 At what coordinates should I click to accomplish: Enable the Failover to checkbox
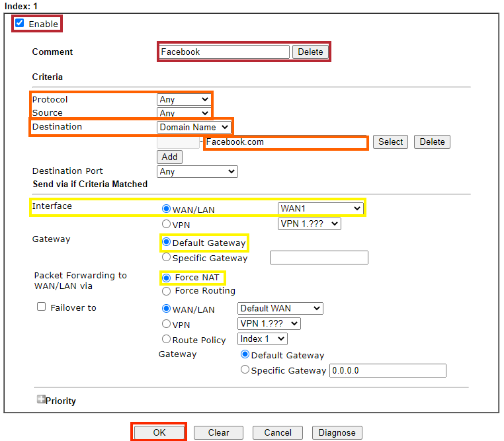(x=41, y=307)
